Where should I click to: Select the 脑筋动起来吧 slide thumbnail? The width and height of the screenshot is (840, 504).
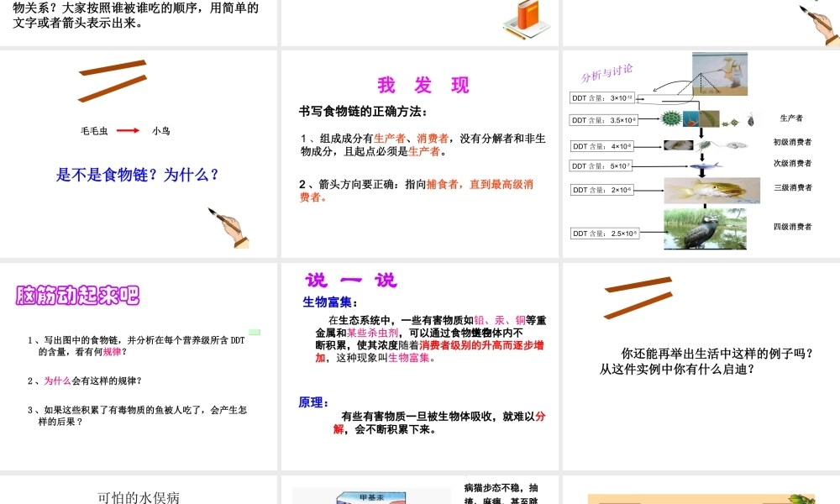click(139, 366)
